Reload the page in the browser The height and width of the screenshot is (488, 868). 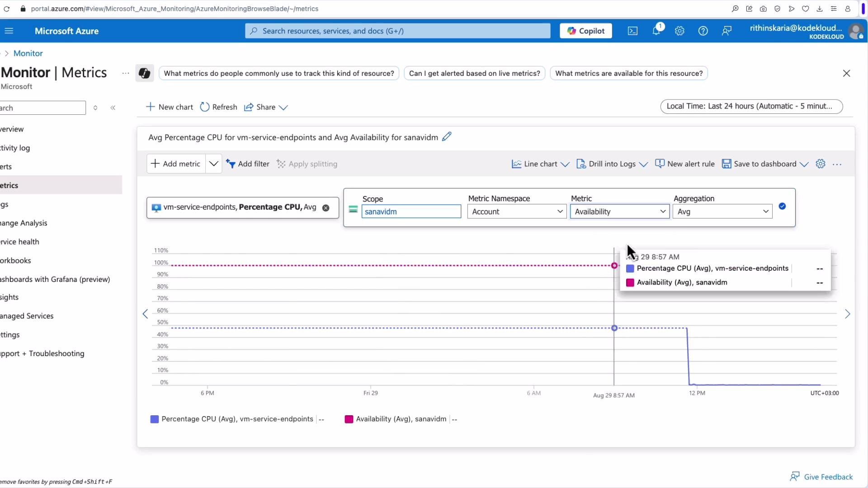tap(6, 9)
